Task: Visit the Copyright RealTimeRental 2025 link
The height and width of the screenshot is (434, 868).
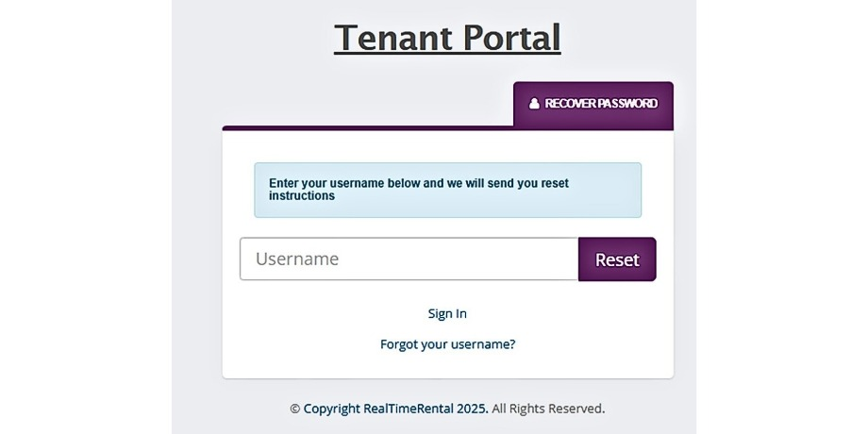Action: [395, 409]
